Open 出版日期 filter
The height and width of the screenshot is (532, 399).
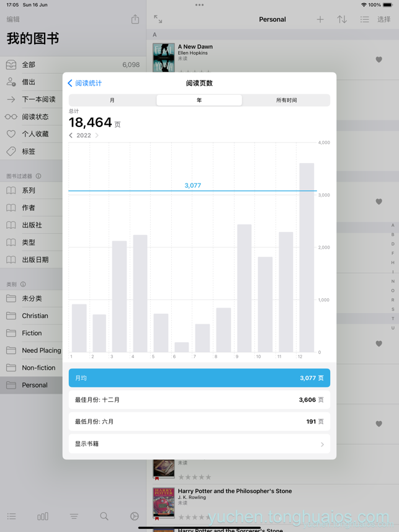point(31,260)
